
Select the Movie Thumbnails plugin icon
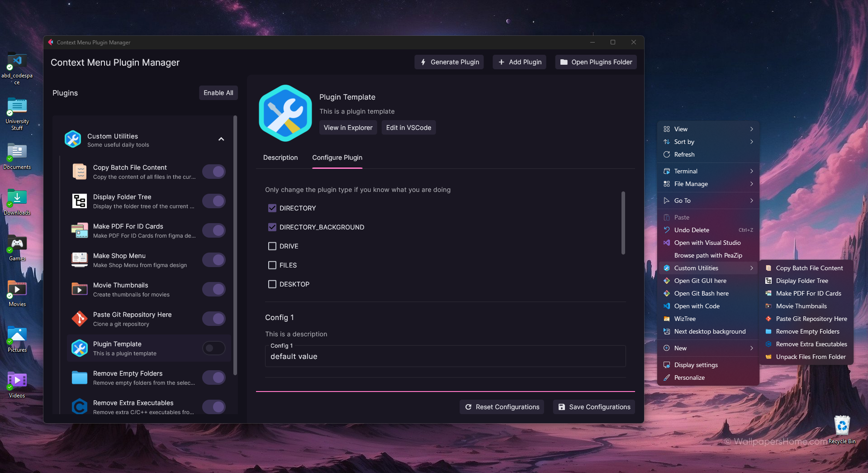click(x=80, y=289)
